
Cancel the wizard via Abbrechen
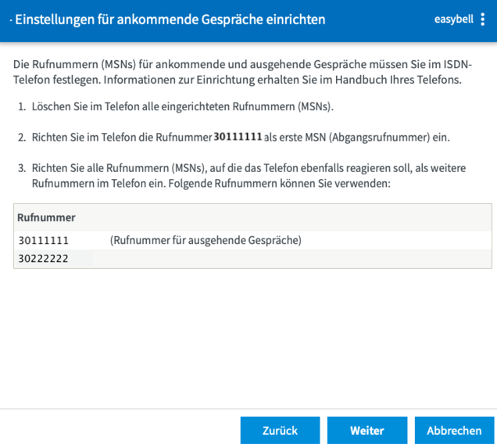tap(454, 431)
